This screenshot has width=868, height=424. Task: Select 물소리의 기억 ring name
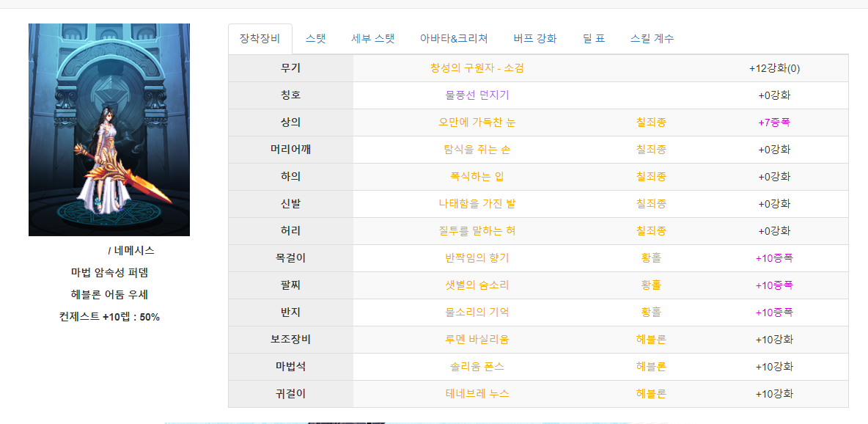pyautogui.click(x=477, y=312)
